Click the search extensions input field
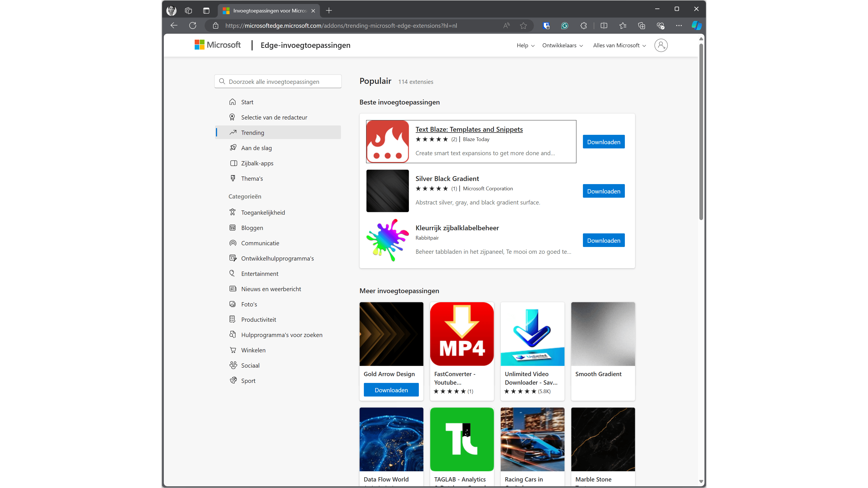This screenshot has width=868, height=488. (278, 81)
